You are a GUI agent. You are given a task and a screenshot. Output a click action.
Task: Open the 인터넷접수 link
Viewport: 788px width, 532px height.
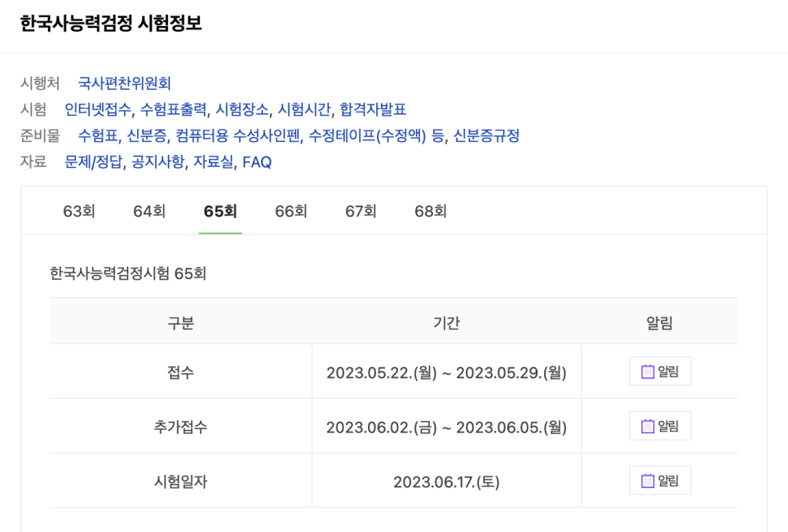[x=98, y=109]
